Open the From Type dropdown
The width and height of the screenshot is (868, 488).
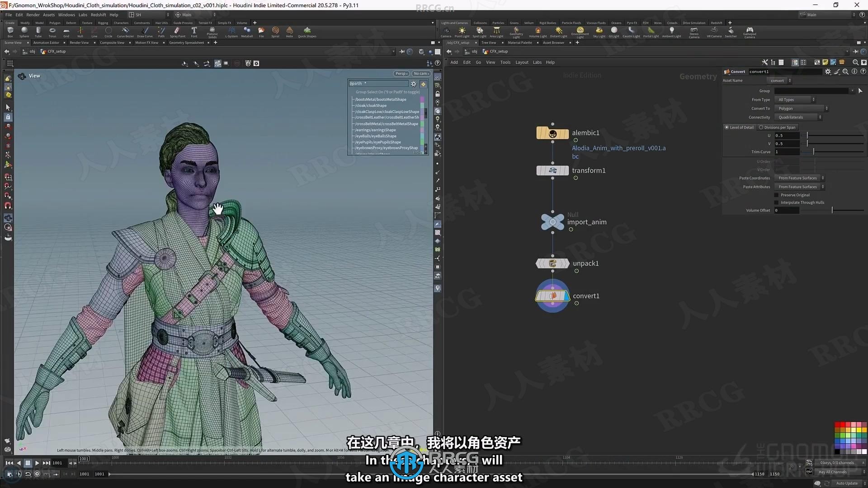pos(795,100)
